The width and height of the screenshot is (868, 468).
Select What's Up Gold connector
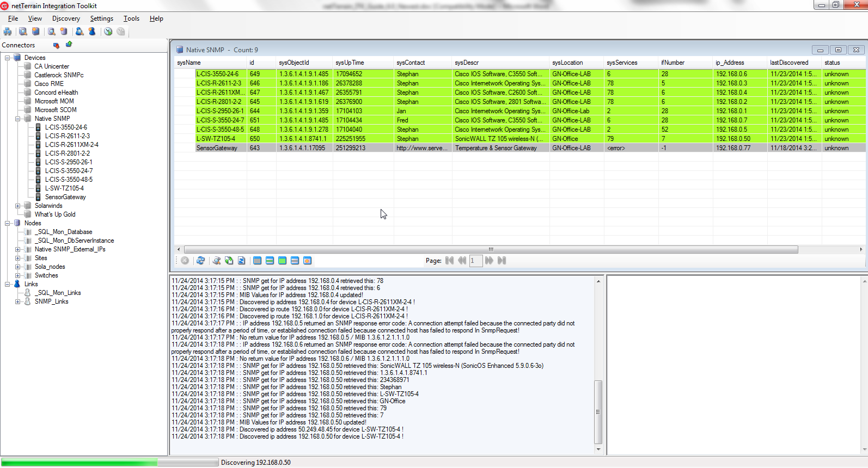point(55,214)
